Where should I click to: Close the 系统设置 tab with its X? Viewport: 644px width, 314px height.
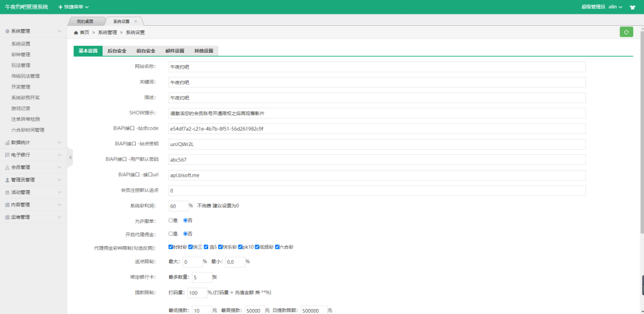136,21
